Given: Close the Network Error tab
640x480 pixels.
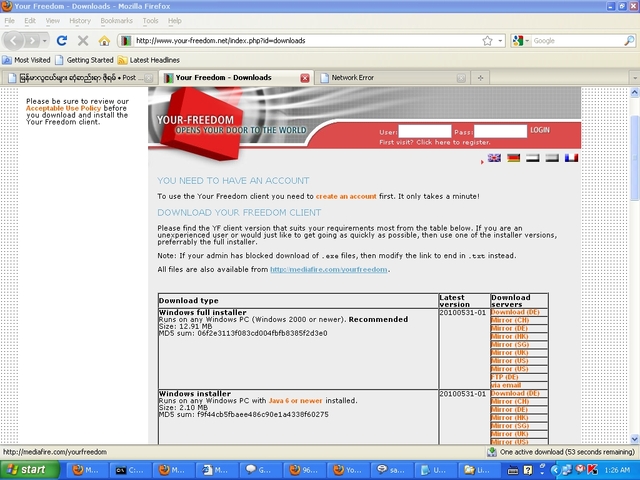Looking at the screenshot, I should pos(461,78).
